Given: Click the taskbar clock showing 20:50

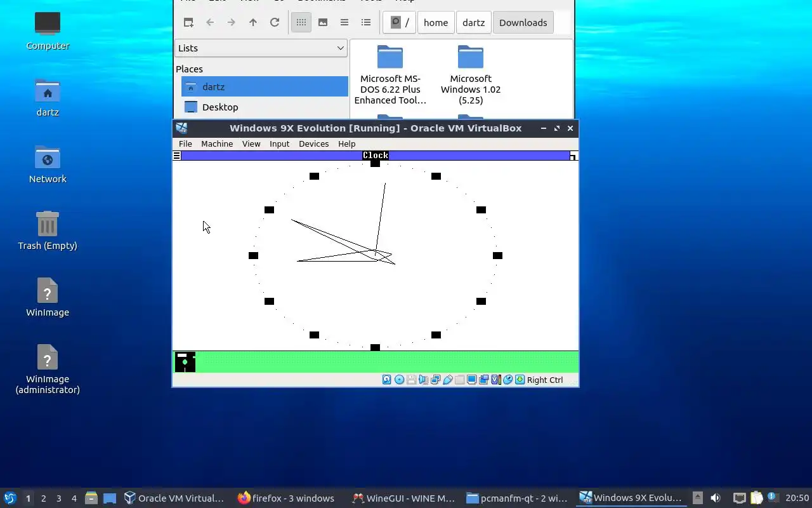Looking at the screenshot, I should tap(797, 498).
